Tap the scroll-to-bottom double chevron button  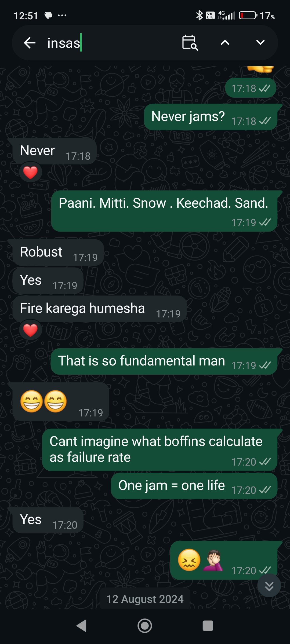pyautogui.click(x=269, y=586)
